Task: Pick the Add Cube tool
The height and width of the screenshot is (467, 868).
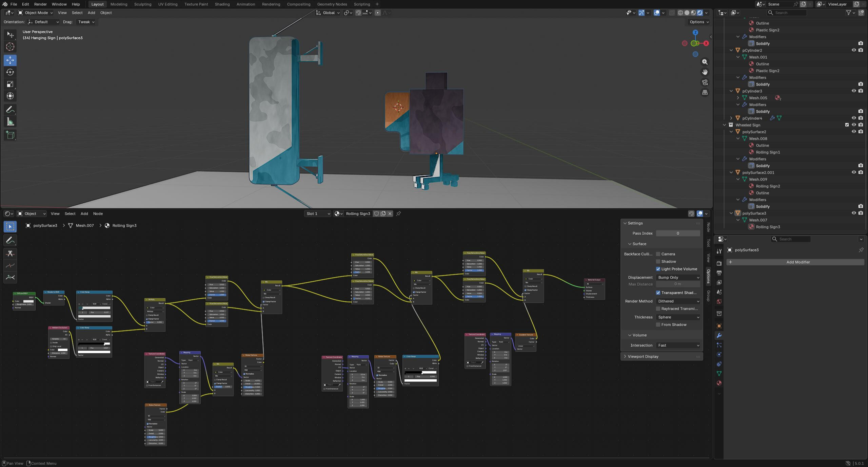Action: point(10,135)
